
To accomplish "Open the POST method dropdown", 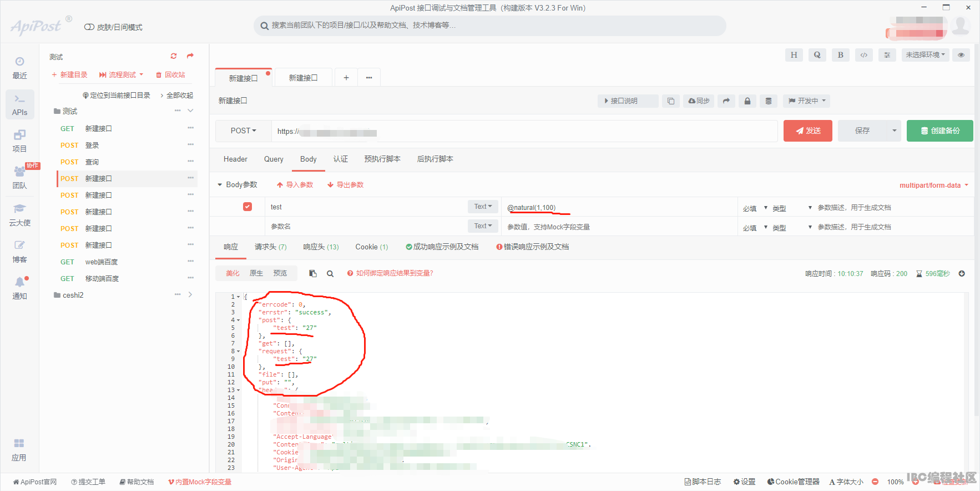I will (x=244, y=131).
